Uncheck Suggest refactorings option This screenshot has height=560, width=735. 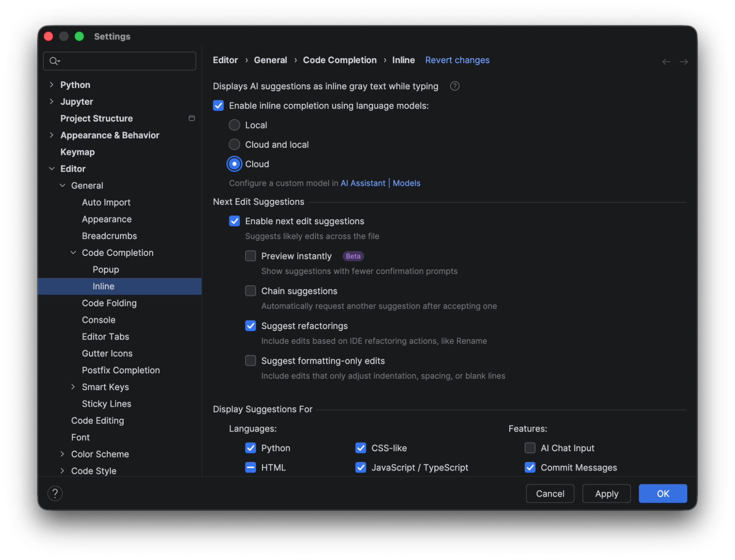click(250, 326)
